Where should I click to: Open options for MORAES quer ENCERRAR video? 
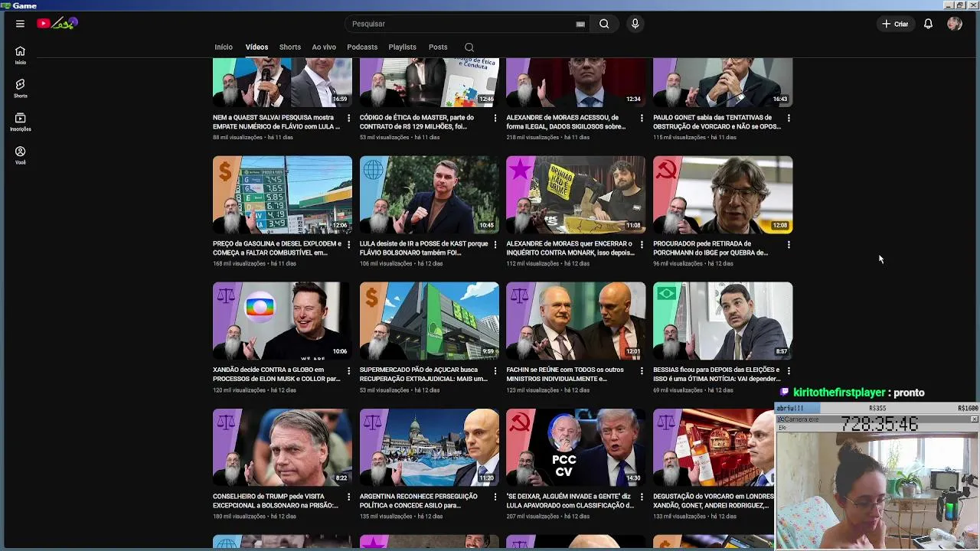tap(642, 244)
